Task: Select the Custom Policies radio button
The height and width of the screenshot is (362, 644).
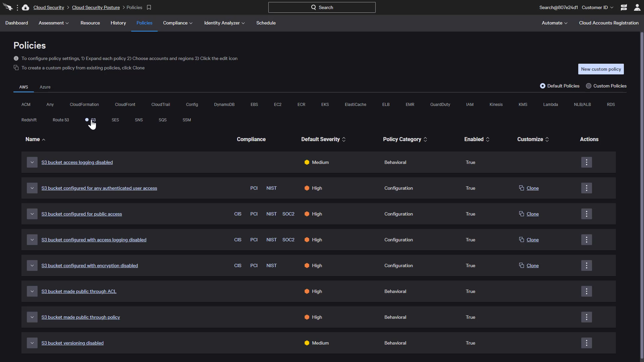Action: click(588, 86)
